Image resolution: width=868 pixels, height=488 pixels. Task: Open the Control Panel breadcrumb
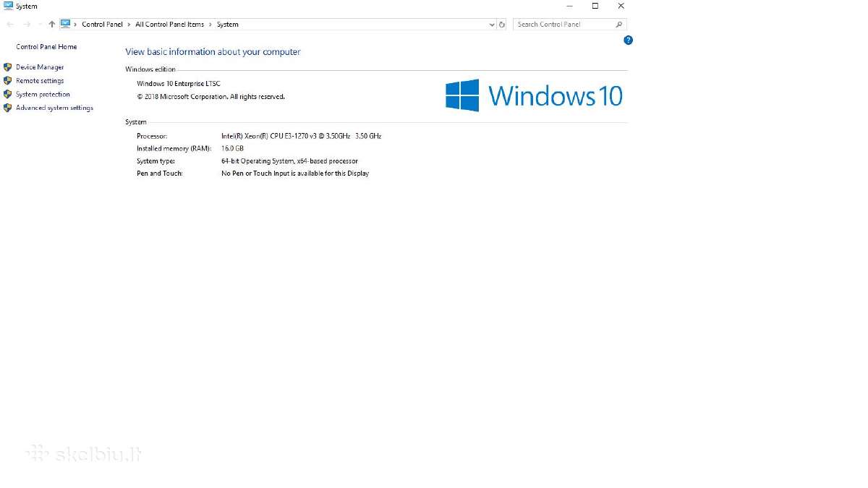(102, 25)
